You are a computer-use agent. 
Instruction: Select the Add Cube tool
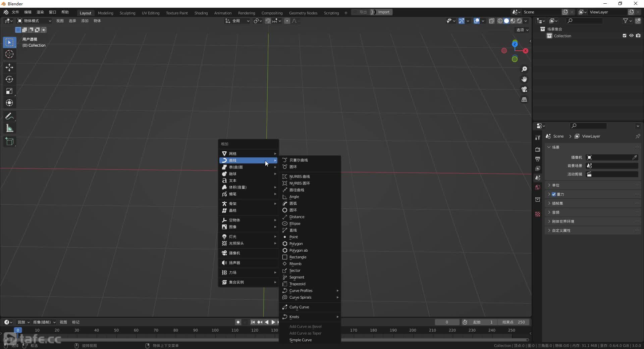pyautogui.click(x=9, y=142)
